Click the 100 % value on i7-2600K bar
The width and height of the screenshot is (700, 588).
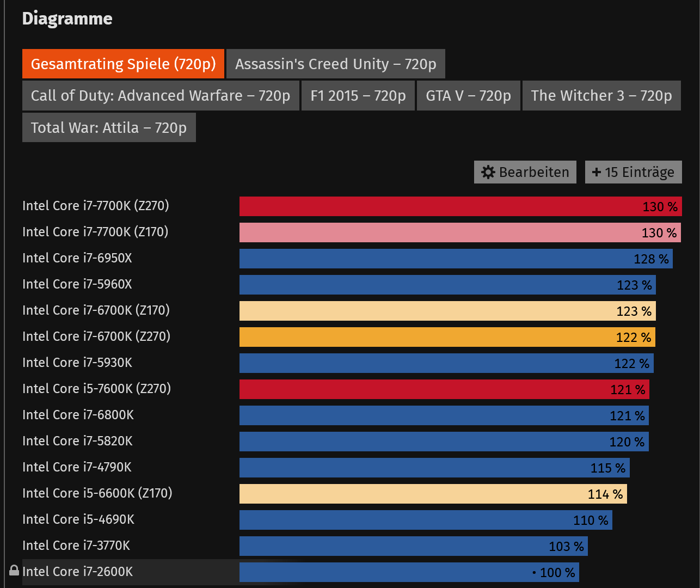tap(557, 573)
